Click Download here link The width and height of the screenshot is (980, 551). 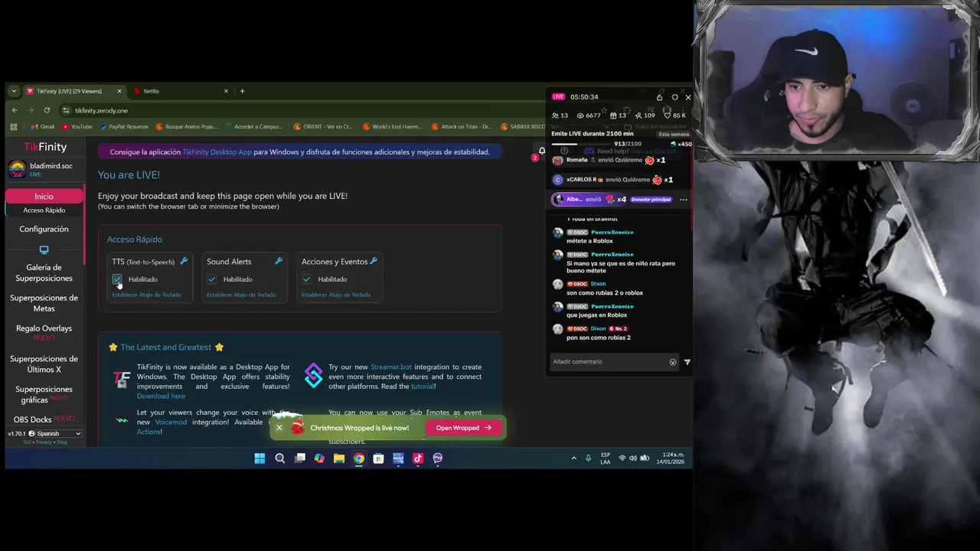click(x=161, y=396)
